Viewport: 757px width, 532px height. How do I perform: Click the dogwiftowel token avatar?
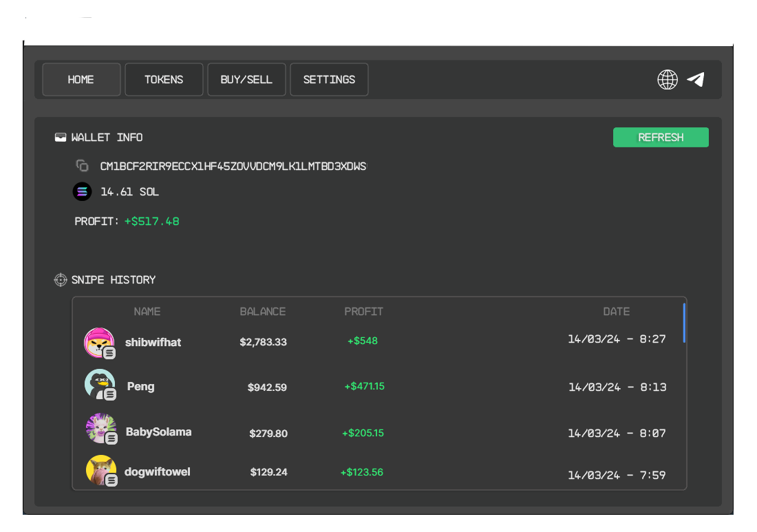101,470
